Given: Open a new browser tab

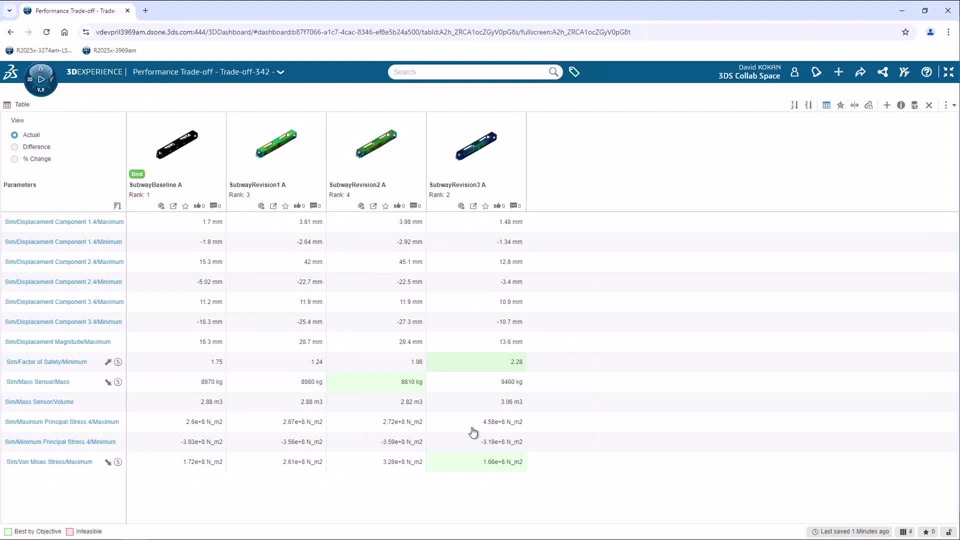Looking at the screenshot, I should coord(145,10).
